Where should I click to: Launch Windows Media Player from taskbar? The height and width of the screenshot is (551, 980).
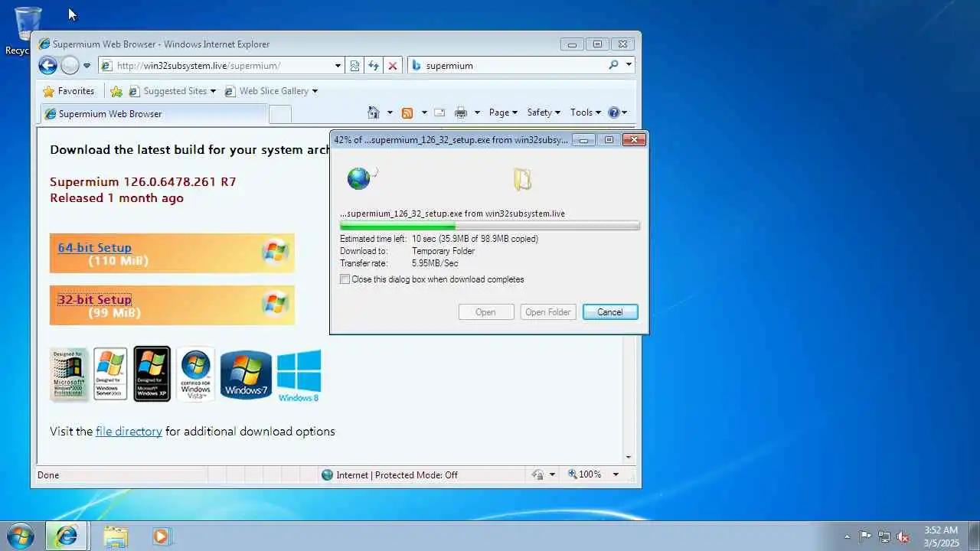point(162,536)
